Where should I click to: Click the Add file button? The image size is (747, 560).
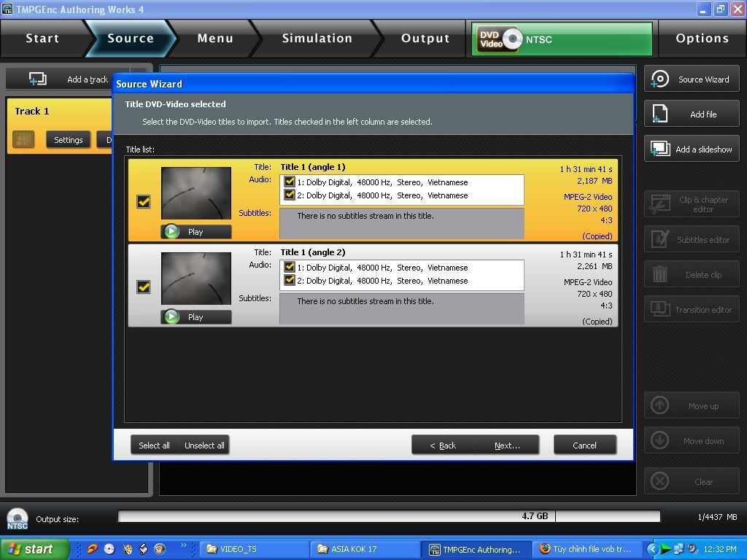point(692,114)
